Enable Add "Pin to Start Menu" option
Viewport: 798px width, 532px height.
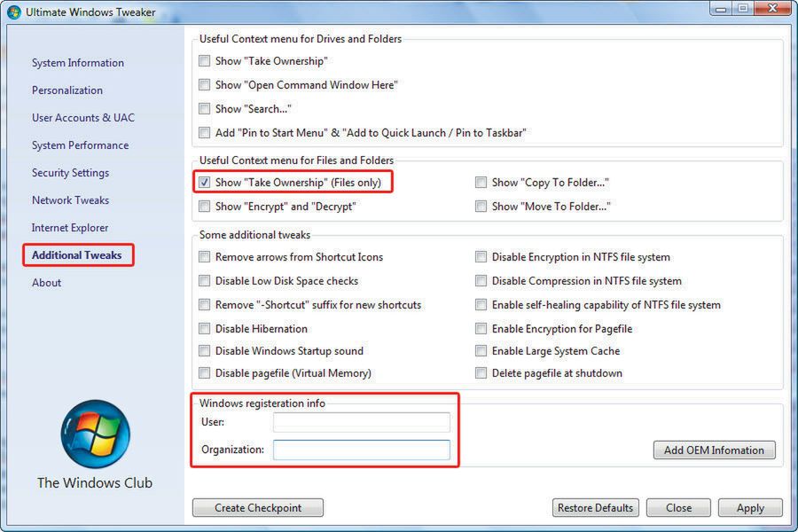pos(204,133)
